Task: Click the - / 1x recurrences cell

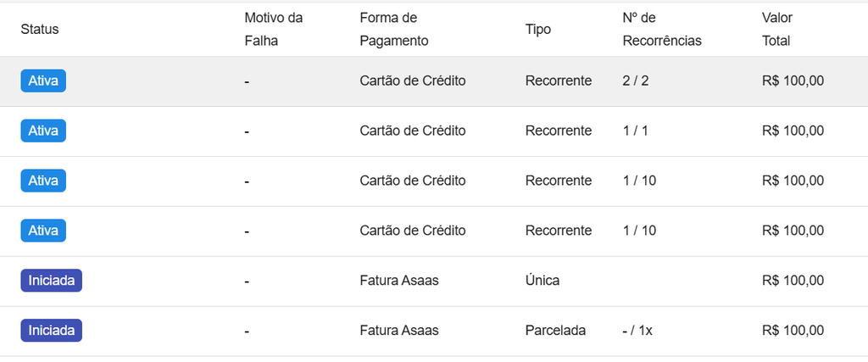Action: pos(637,331)
